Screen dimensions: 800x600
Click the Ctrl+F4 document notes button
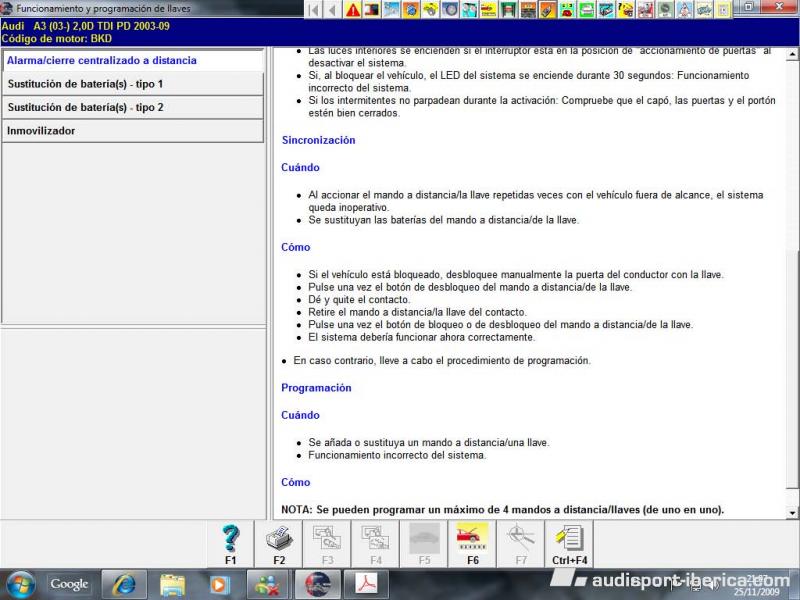coord(569,544)
